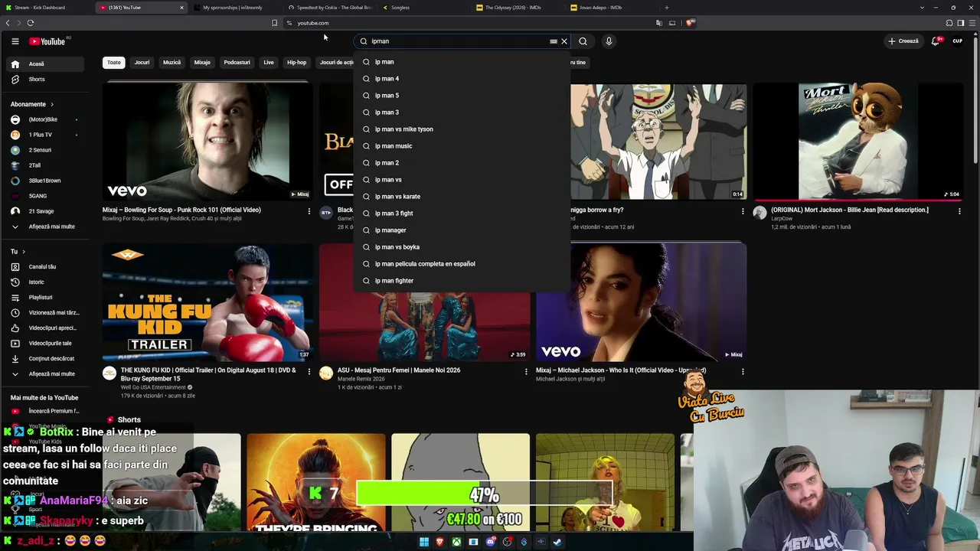Choose the 'ip man music' suggestion
980x551 pixels.
click(x=462, y=146)
